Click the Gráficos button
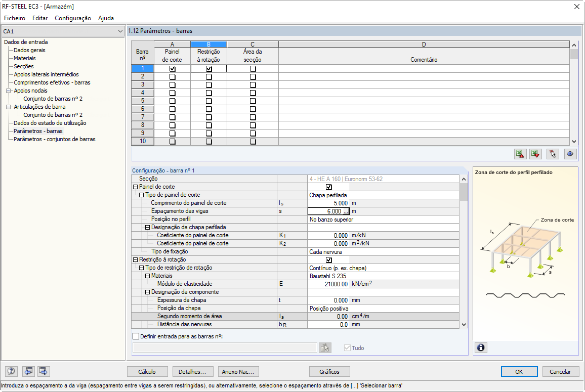 pyautogui.click(x=329, y=371)
